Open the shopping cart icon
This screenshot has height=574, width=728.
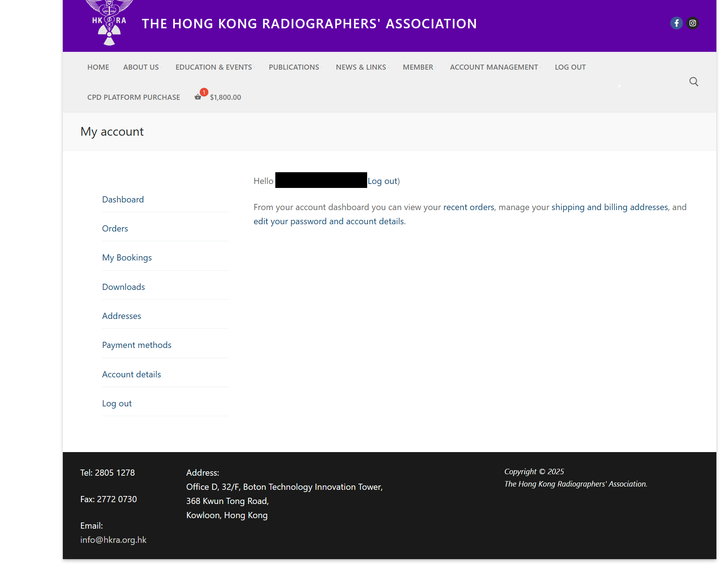[x=198, y=97]
